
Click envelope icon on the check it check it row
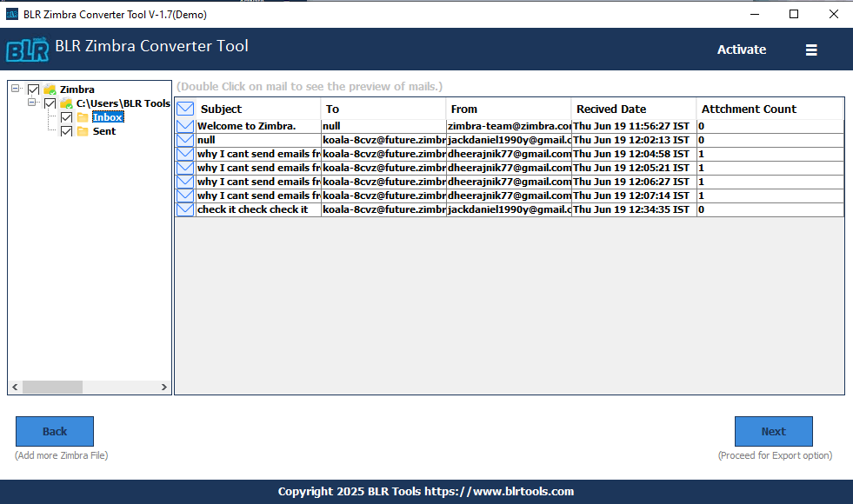pos(184,209)
